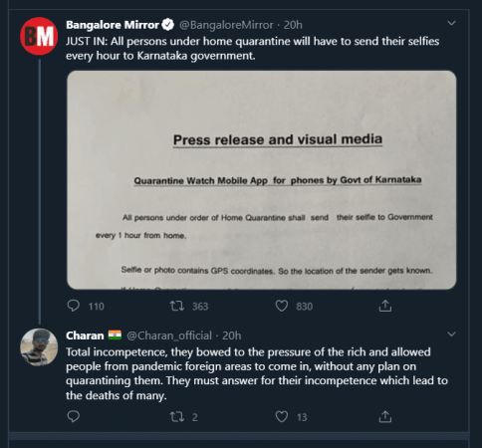View Charan's profile picture
This screenshot has width=482, height=448.
[x=39, y=347]
